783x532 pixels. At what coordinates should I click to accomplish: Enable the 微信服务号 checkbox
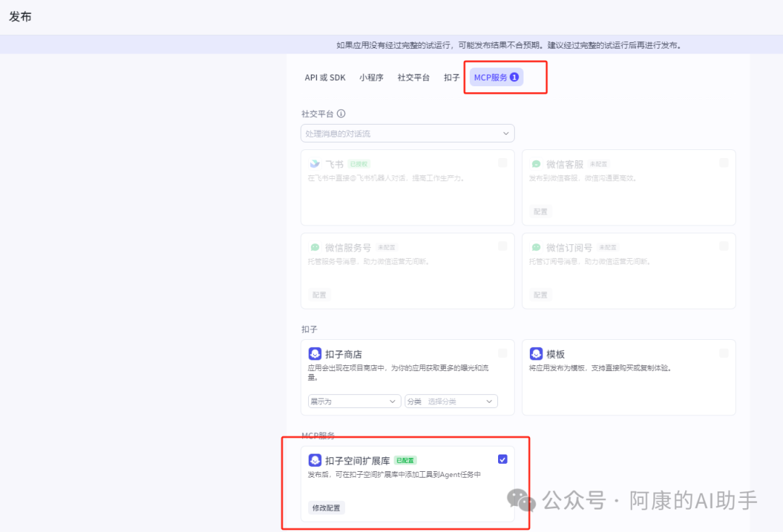(x=502, y=246)
